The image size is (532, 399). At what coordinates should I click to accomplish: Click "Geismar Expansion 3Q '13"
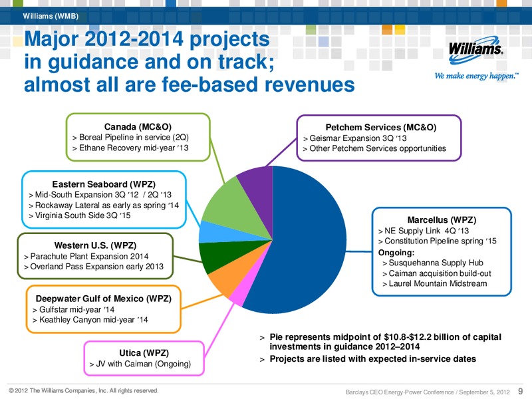tap(358, 138)
